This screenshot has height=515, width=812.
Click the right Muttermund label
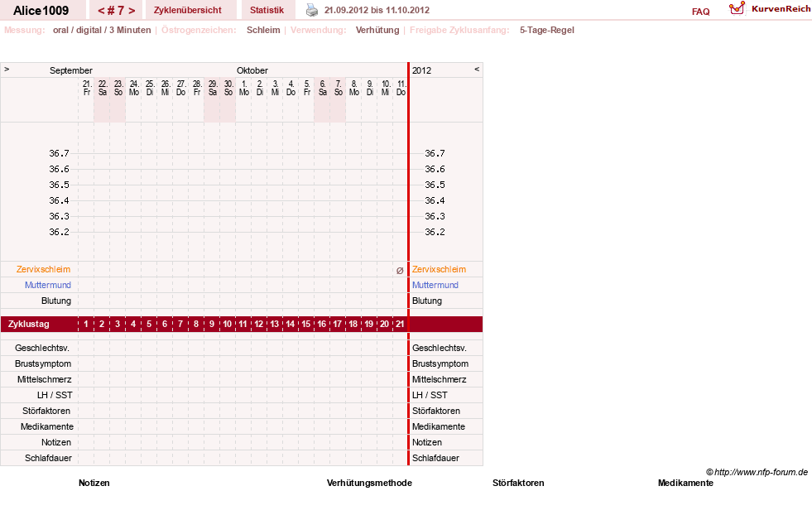click(435, 285)
